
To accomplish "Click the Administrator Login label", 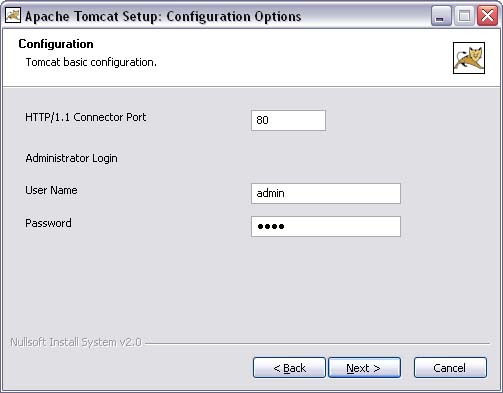I will coord(71,158).
